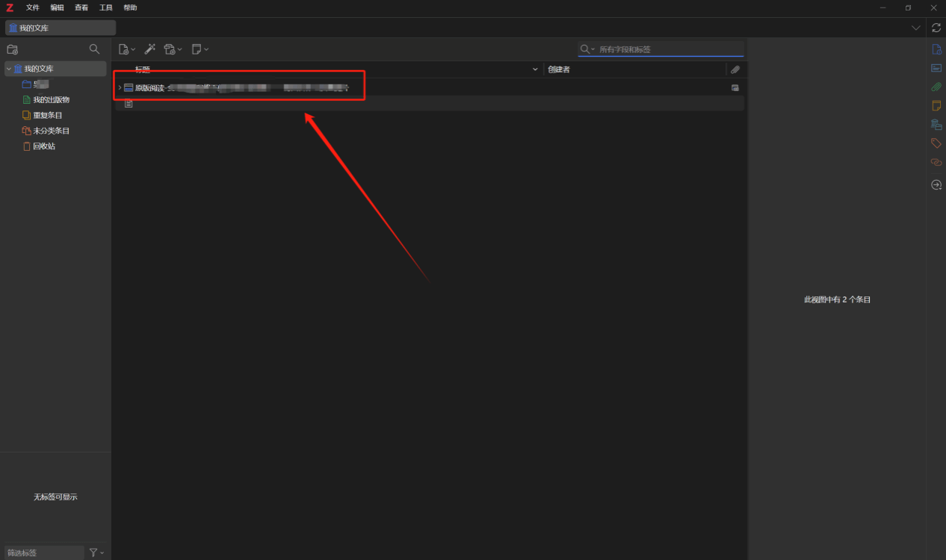Select the standalone note row below 原版阅读

click(430, 103)
